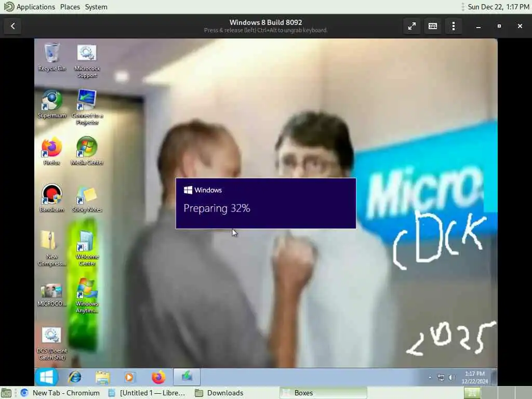
Task: Open File Explorer from guest taskbar
Action: click(102, 377)
